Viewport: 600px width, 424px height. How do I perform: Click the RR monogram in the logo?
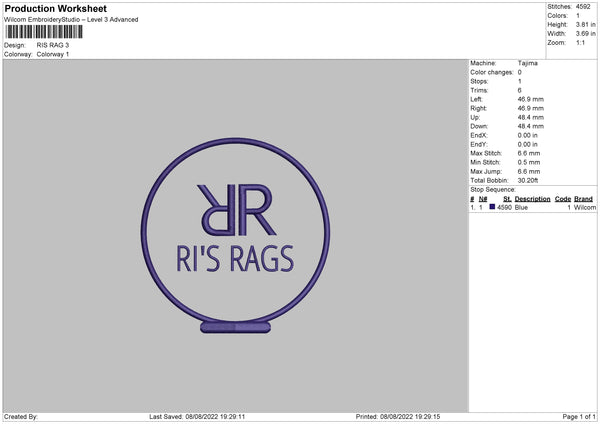[234, 206]
